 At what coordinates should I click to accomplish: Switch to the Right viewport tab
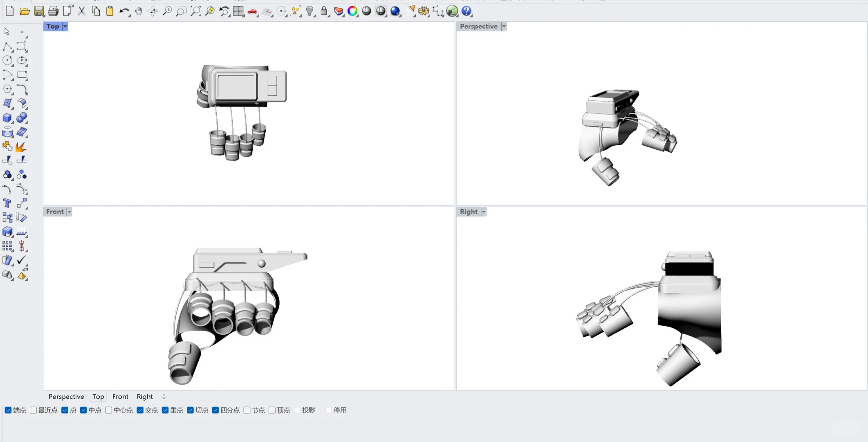[145, 397]
